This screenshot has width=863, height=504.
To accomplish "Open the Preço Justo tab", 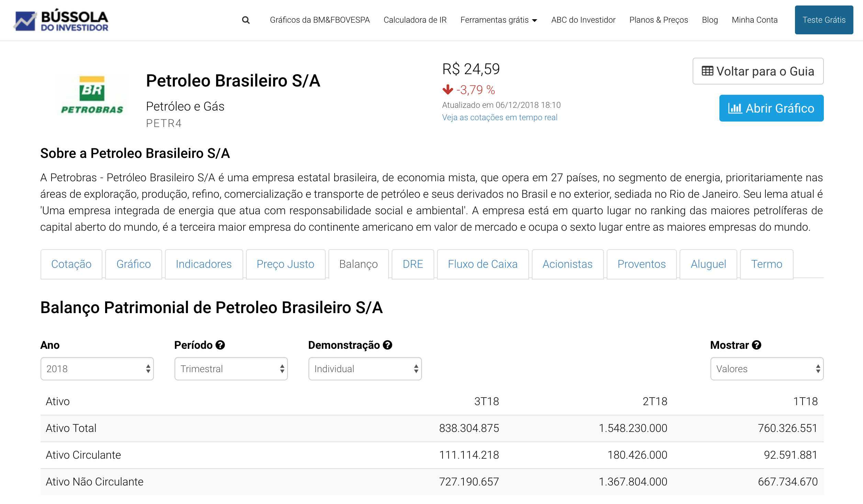I will [x=285, y=264].
